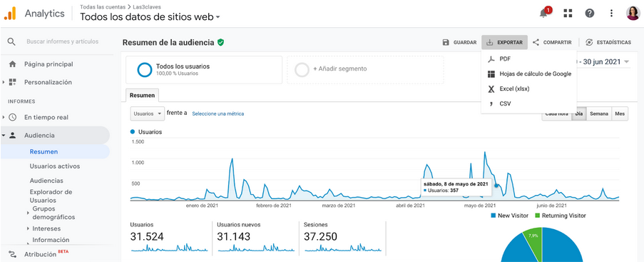The width and height of the screenshot is (644, 262).
Task: Click the Todos los usuarios circle icon
Action: [145, 69]
